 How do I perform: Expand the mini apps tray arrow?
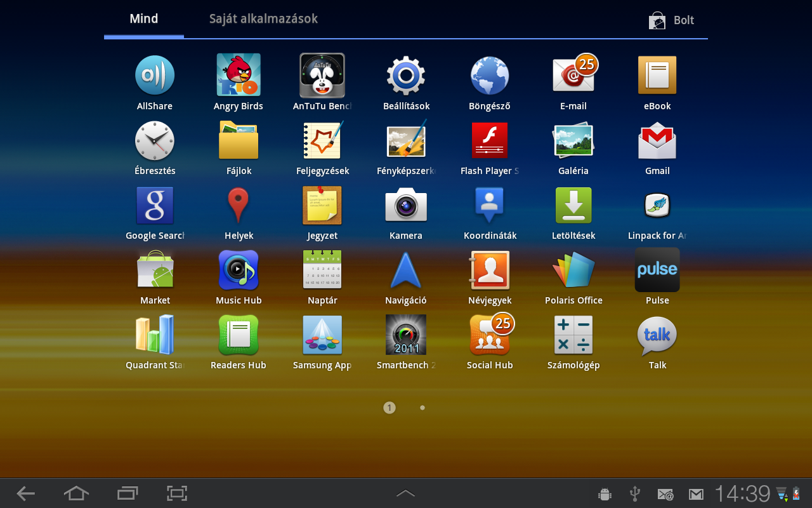406,493
